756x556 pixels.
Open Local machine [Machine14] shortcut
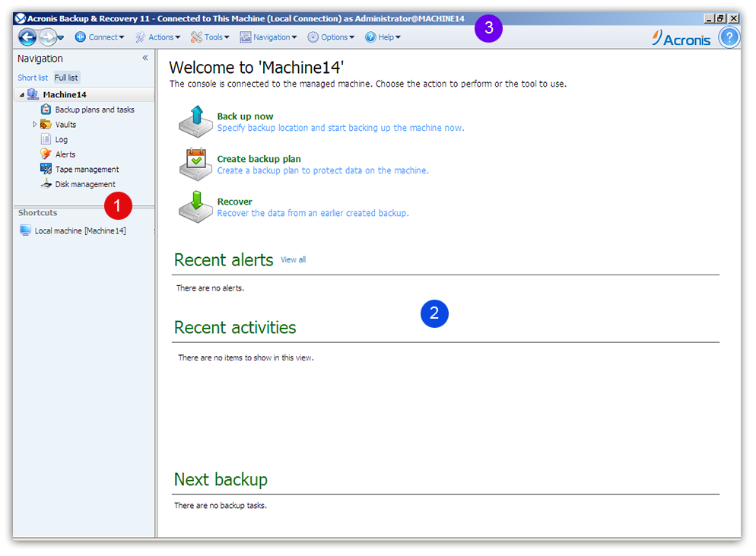[80, 230]
